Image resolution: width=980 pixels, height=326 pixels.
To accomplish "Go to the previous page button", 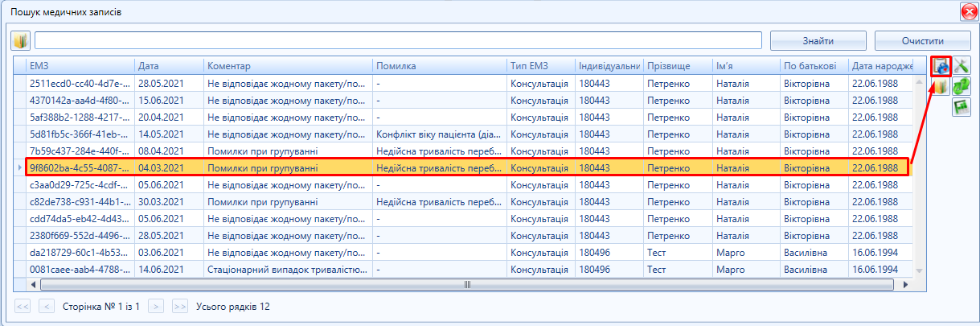I will (47, 307).
